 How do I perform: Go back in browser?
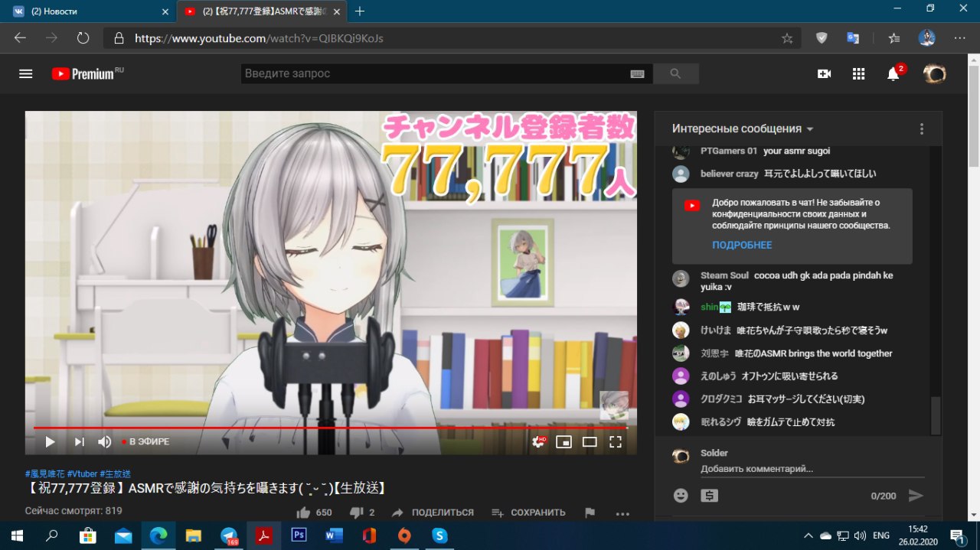[x=20, y=37]
